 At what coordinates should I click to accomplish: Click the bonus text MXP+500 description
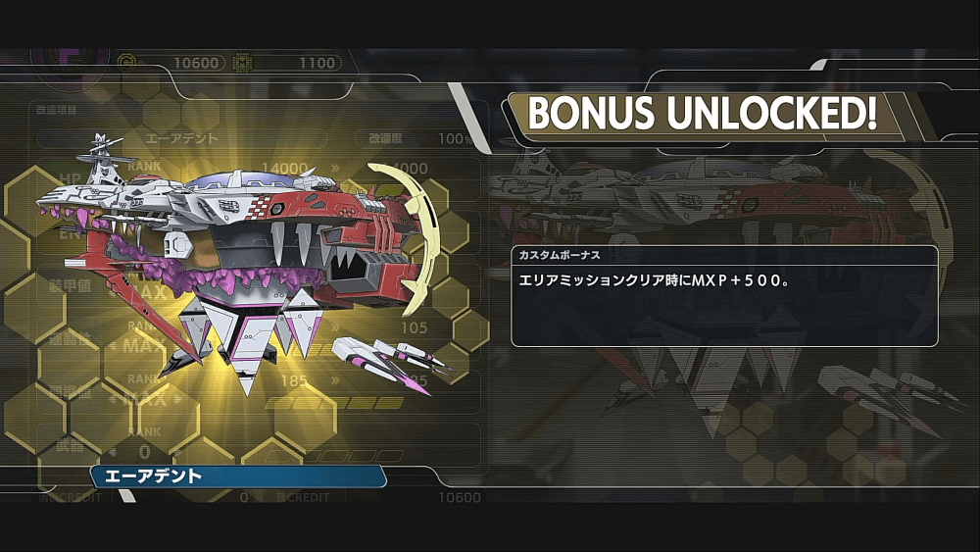(x=654, y=280)
